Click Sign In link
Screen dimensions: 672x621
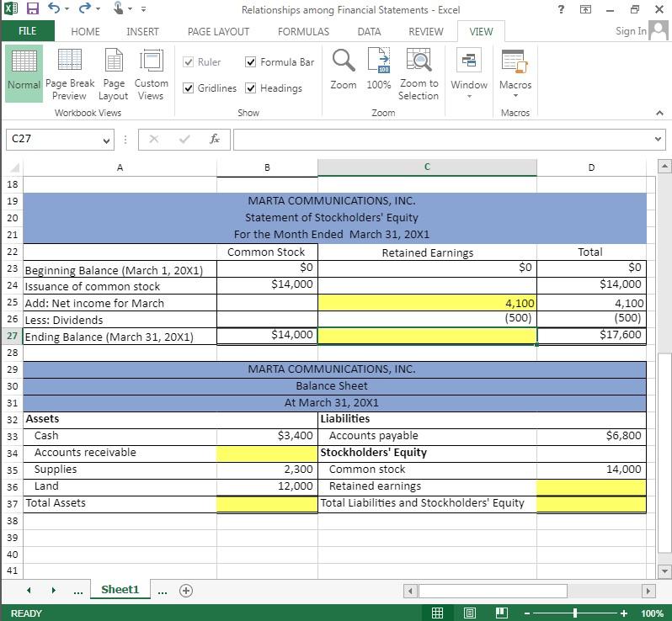[x=631, y=31]
